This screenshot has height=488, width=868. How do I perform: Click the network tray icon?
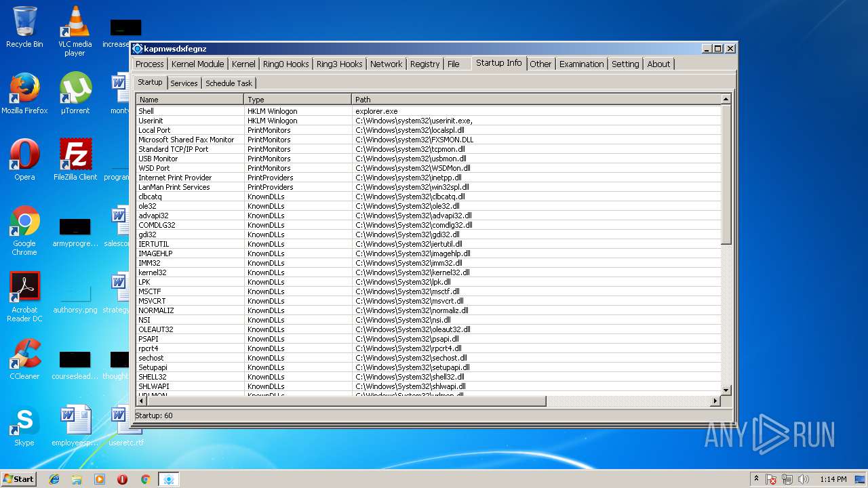787,479
